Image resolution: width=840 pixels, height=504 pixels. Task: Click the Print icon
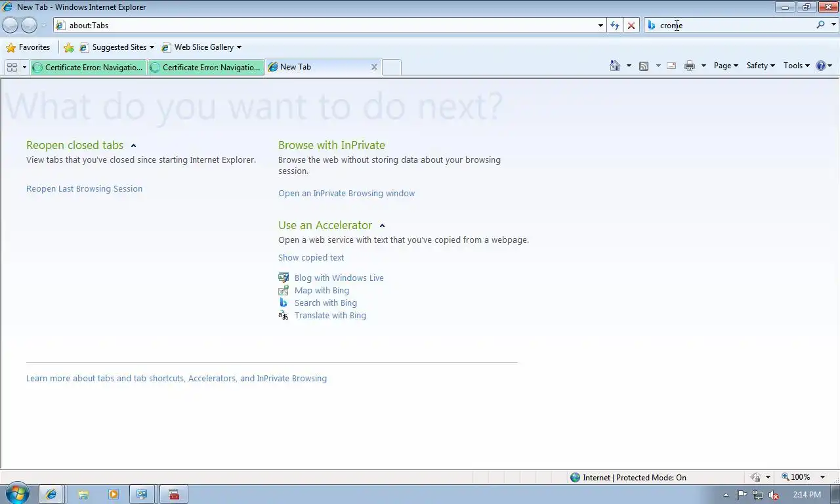[x=689, y=66]
